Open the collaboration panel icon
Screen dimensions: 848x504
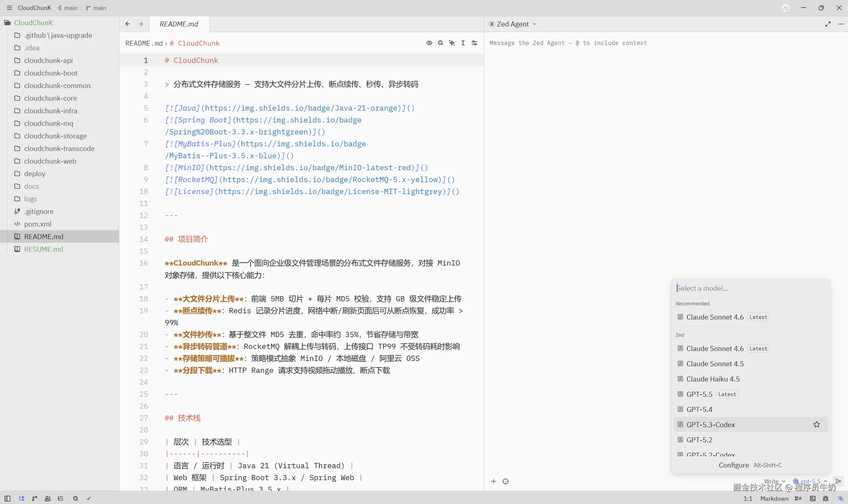(x=48, y=499)
